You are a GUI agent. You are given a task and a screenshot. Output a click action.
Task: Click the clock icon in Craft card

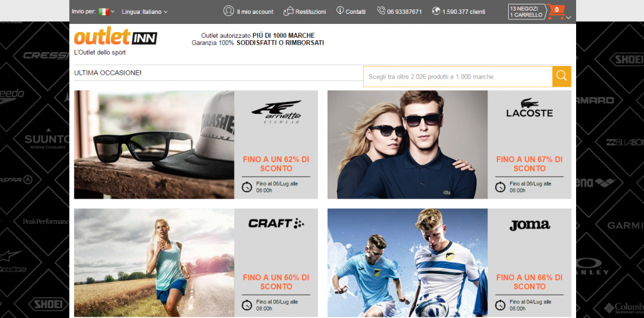tap(247, 305)
